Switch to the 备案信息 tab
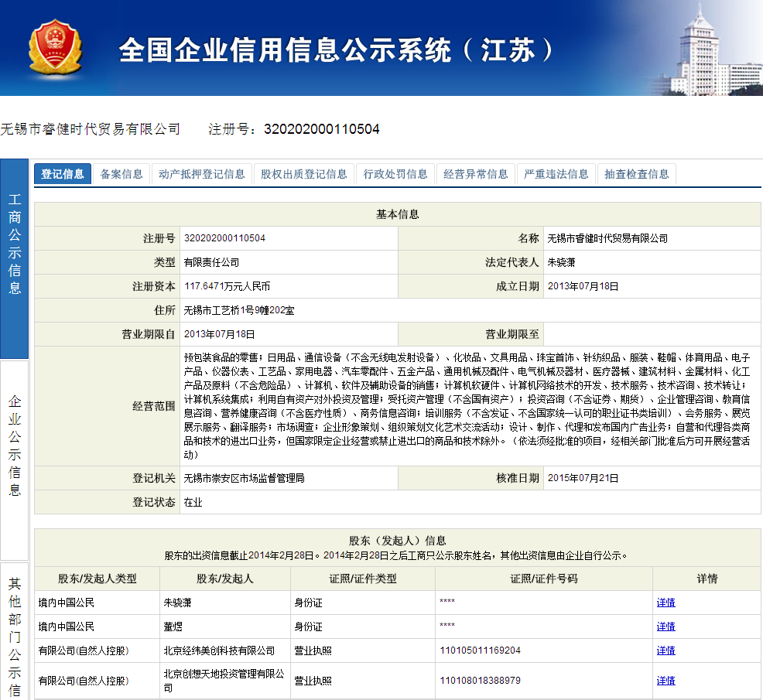 121,174
